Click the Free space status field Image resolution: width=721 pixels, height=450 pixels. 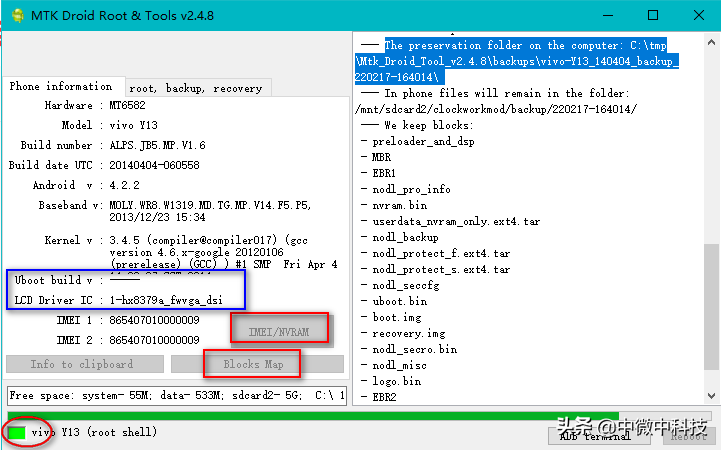tap(177, 395)
